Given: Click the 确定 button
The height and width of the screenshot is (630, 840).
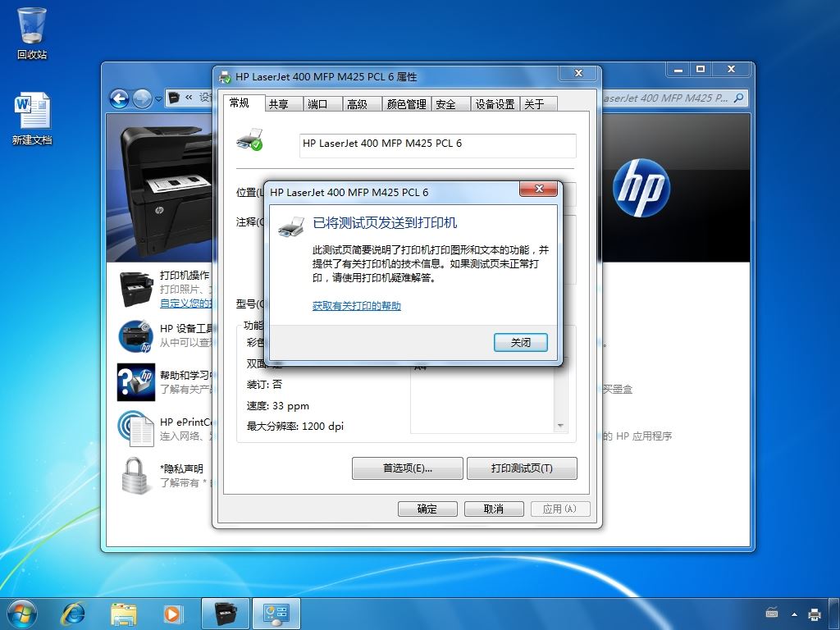Looking at the screenshot, I should point(427,509).
